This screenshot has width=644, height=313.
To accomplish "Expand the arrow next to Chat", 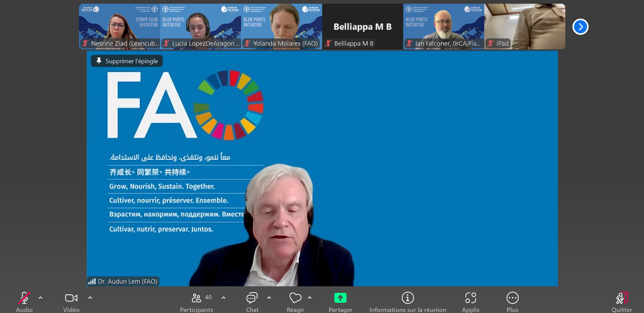I will [x=269, y=298].
